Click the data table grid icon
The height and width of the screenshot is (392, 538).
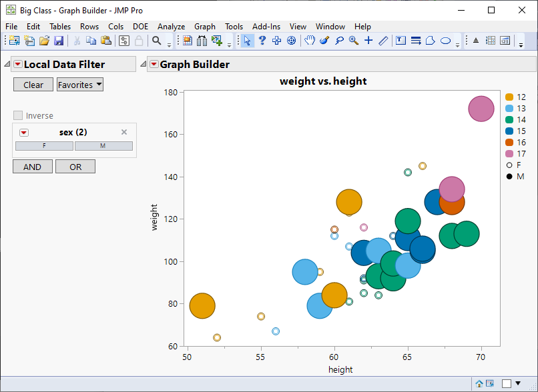coord(491,41)
